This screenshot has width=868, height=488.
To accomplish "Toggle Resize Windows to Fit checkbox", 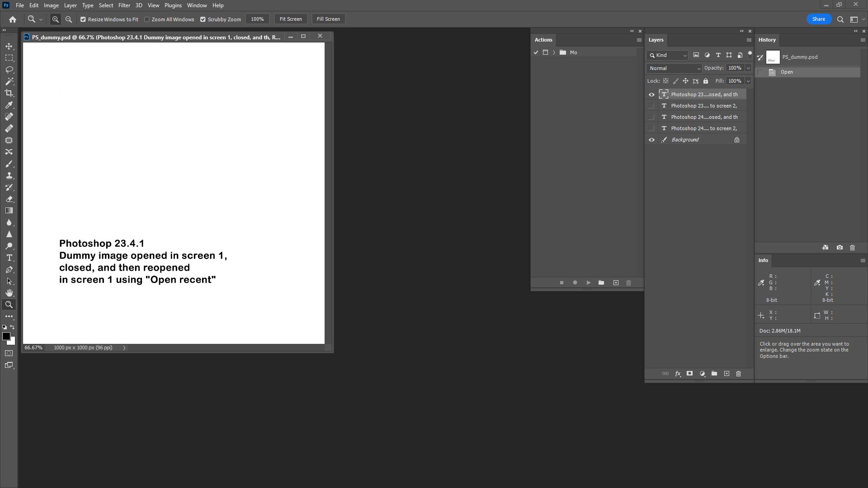I will coord(83,19).
